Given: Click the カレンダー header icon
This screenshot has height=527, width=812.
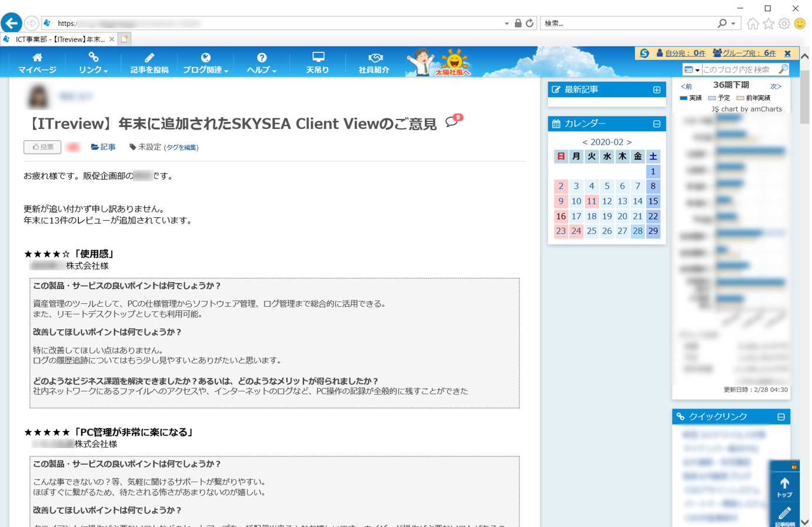Looking at the screenshot, I should 556,124.
